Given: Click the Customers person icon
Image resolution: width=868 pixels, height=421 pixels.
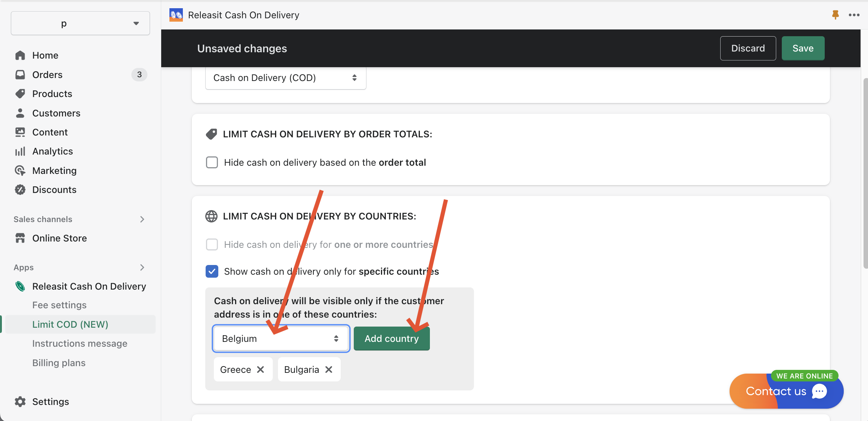Looking at the screenshot, I should pos(21,113).
